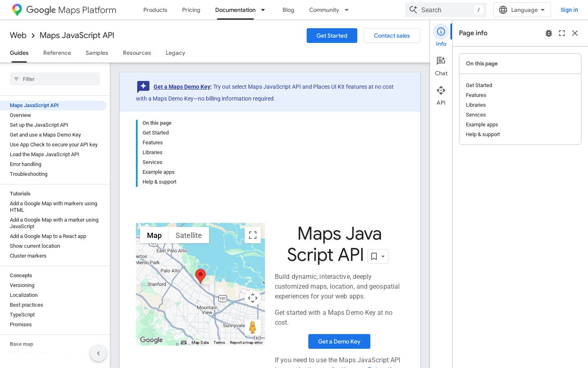This screenshot has width=588, height=368.
Task: Open the Get a Maps Demo Key link
Action: click(x=182, y=87)
